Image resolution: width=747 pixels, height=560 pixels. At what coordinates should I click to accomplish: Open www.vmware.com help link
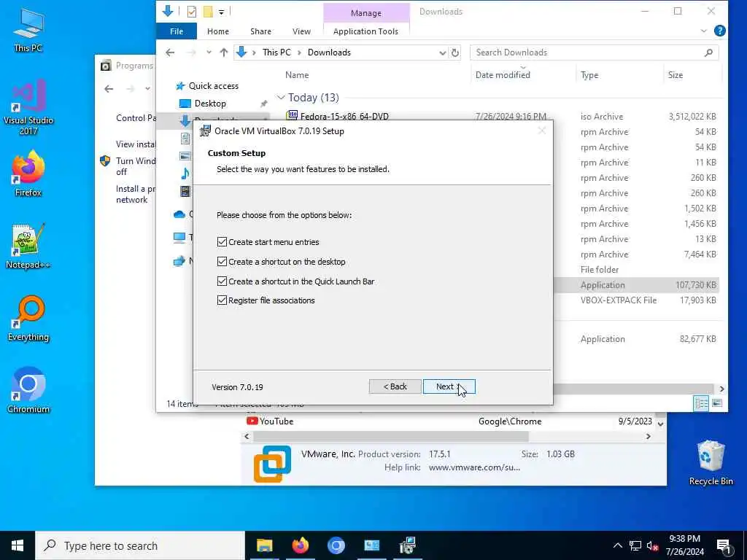[x=474, y=467]
